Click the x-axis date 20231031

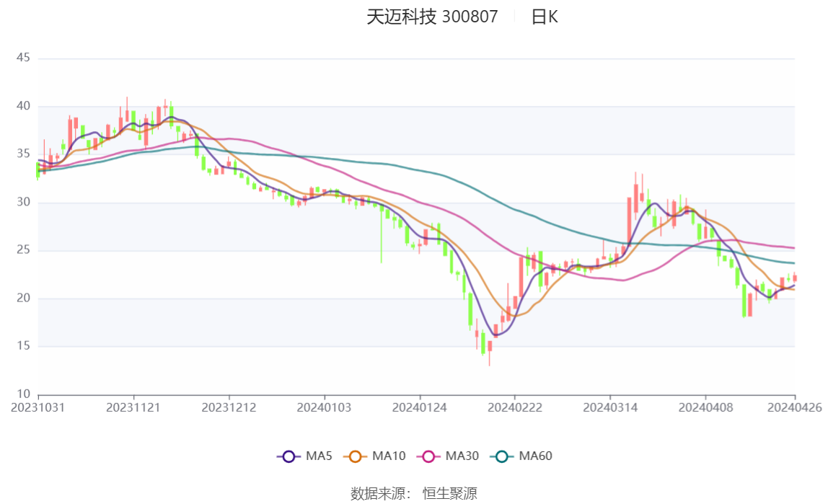tap(38, 407)
